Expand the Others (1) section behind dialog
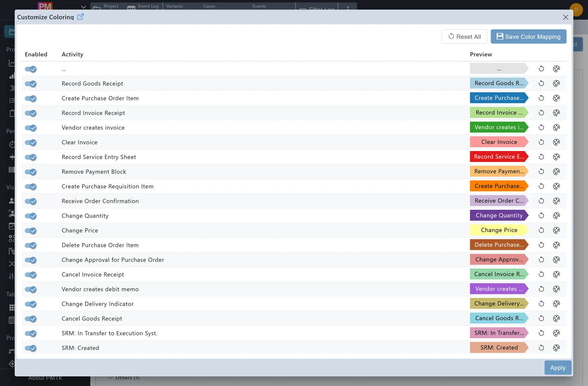The image size is (588, 386). point(124,378)
